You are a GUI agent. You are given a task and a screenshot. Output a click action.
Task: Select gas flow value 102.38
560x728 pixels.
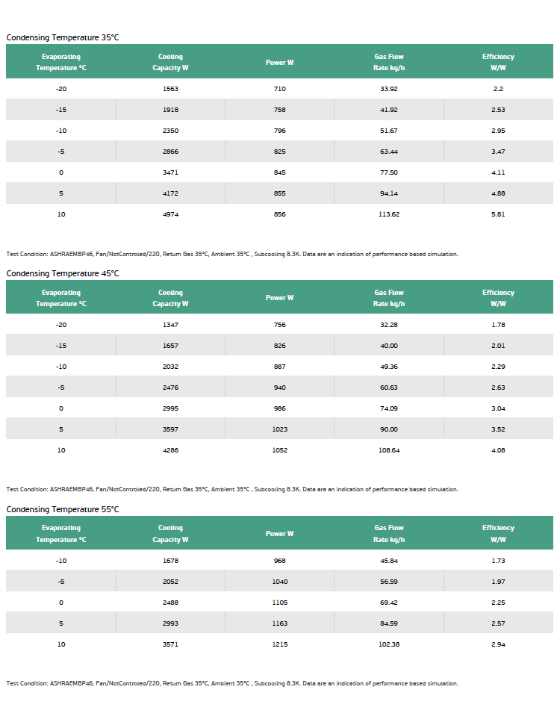[x=389, y=644]
